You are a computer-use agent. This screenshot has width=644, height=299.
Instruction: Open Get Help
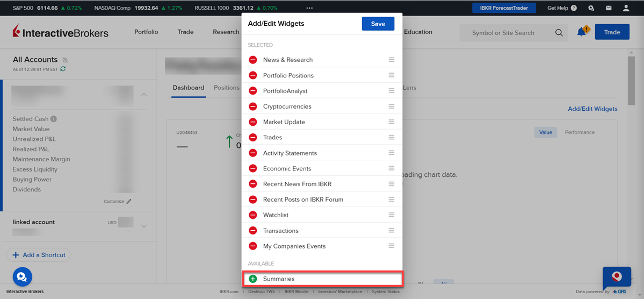[x=562, y=8]
